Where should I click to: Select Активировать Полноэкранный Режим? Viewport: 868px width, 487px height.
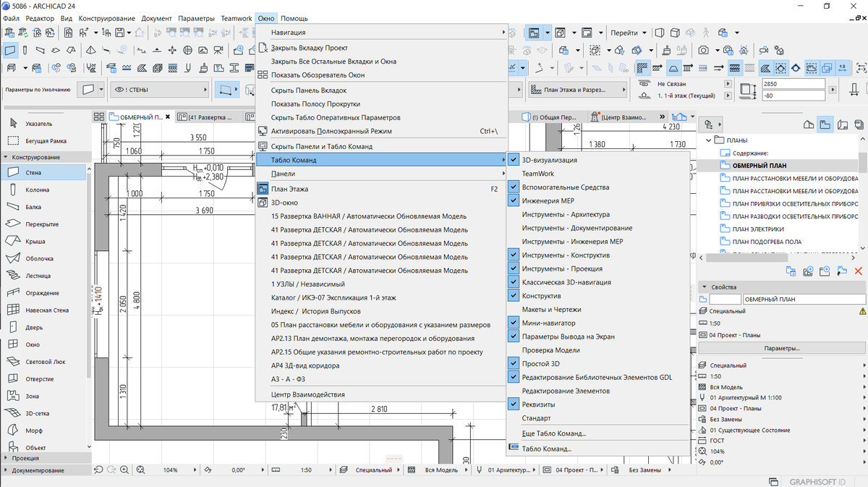coord(382,132)
